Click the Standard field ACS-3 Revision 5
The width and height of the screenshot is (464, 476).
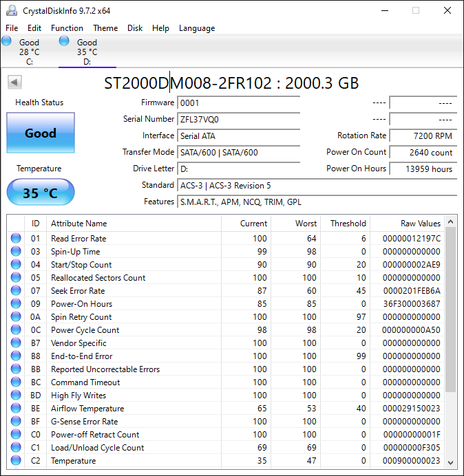coord(317,186)
